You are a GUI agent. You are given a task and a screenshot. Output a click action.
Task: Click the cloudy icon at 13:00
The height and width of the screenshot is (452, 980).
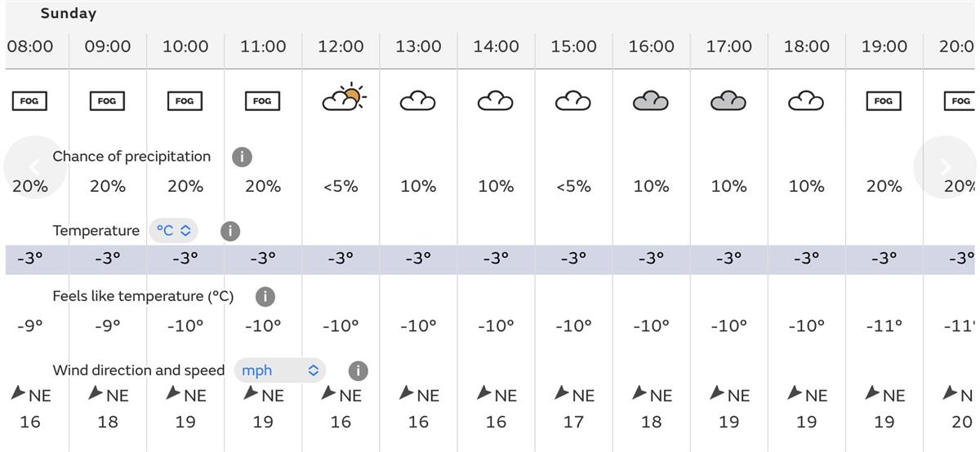tap(417, 101)
